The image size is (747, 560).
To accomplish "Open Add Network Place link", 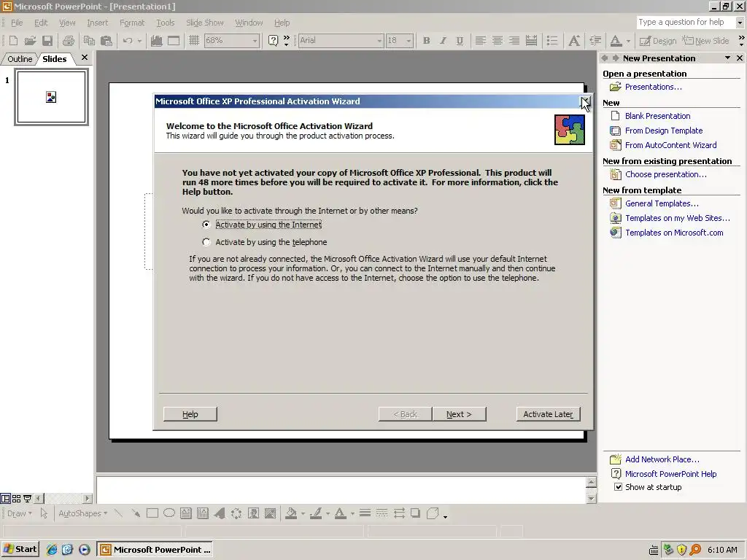I will pos(662,459).
